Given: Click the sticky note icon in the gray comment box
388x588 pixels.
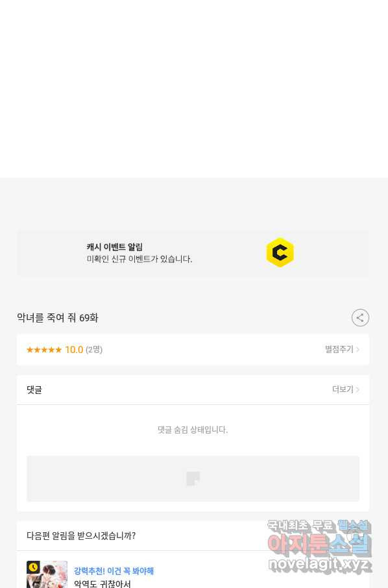Looking at the screenshot, I should (193, 478).
